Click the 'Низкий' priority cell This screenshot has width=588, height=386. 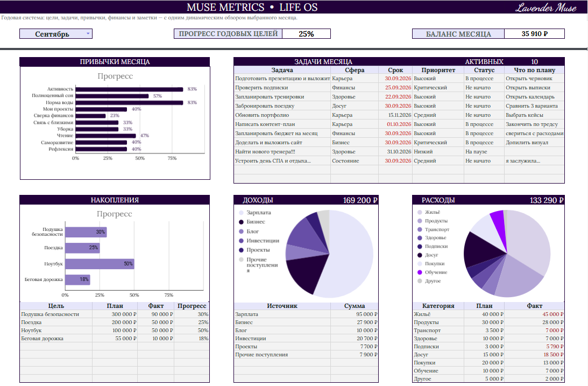438,152
